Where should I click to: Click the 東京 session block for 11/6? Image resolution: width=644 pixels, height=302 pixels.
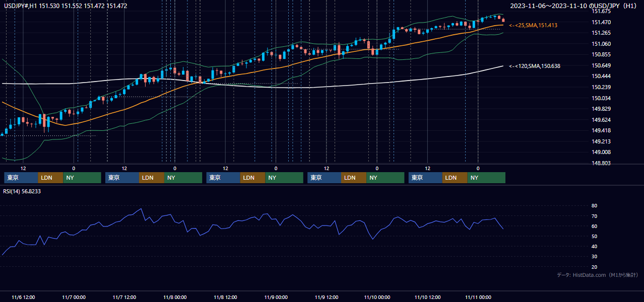(x=21, y=178)
